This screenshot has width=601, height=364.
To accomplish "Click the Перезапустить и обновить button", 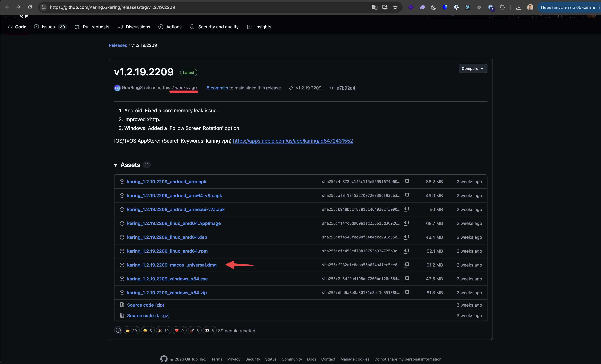I will coord(568,7).
